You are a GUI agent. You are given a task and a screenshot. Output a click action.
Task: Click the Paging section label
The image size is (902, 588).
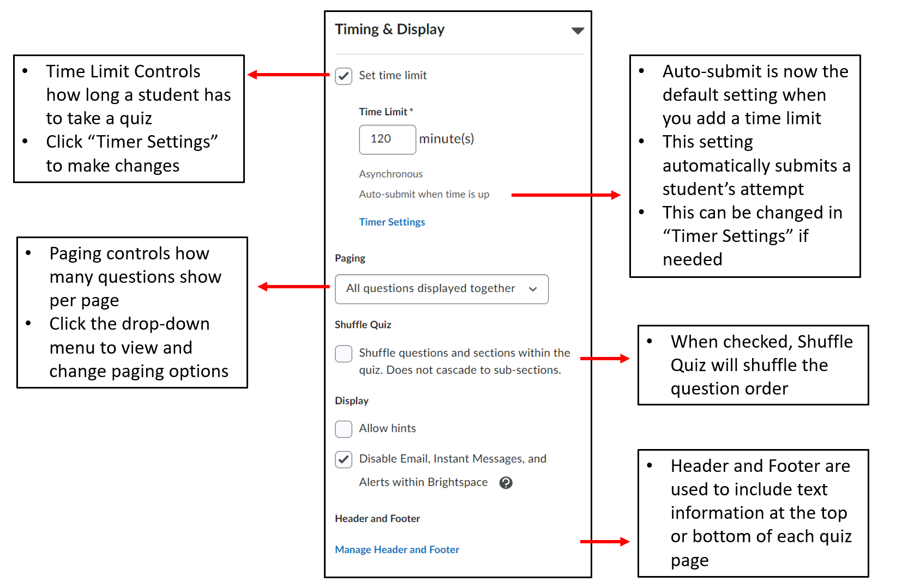[x=350, y=258]
